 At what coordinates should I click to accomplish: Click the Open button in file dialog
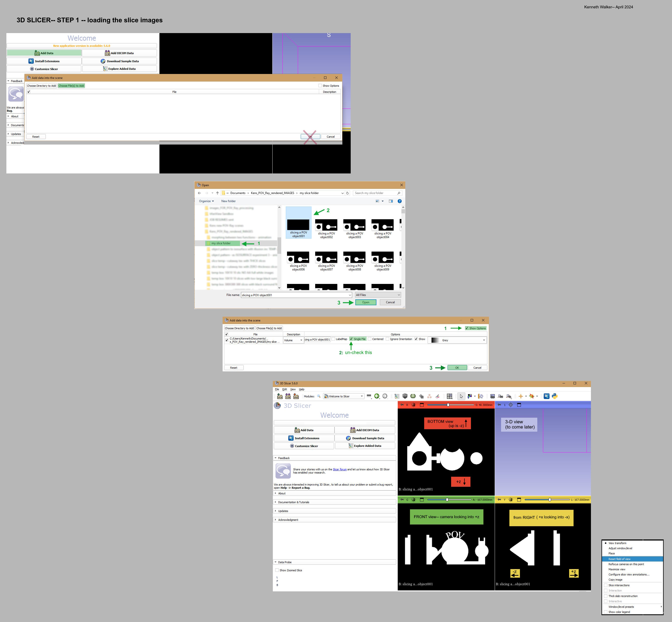click(365, 302)
